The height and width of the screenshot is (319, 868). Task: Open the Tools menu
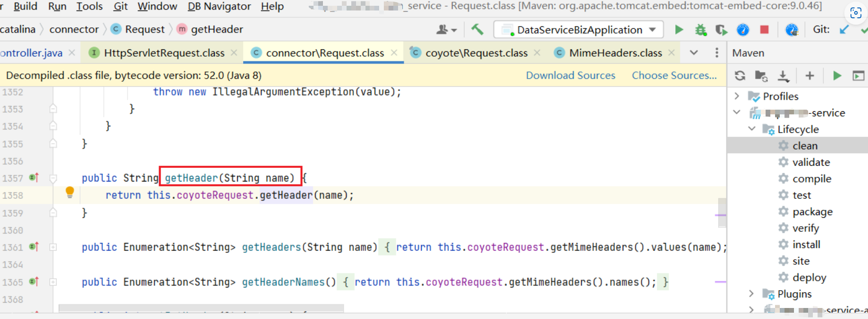[x=89, y=6]
